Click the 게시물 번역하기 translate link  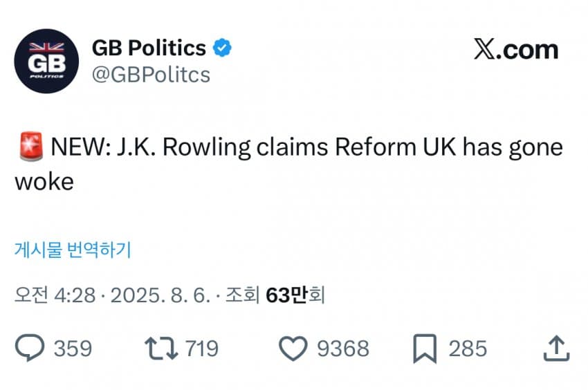(x=73, y=250)
